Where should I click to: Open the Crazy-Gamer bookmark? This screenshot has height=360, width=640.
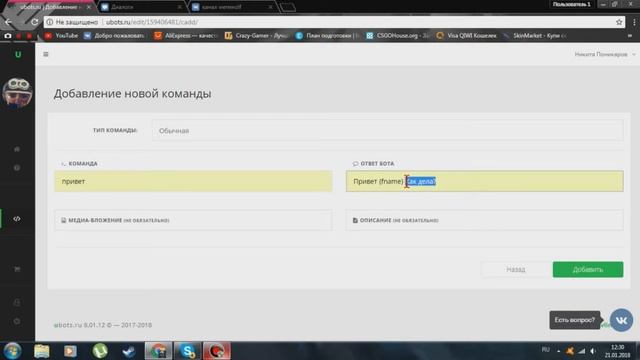click(x=257, y=36)
